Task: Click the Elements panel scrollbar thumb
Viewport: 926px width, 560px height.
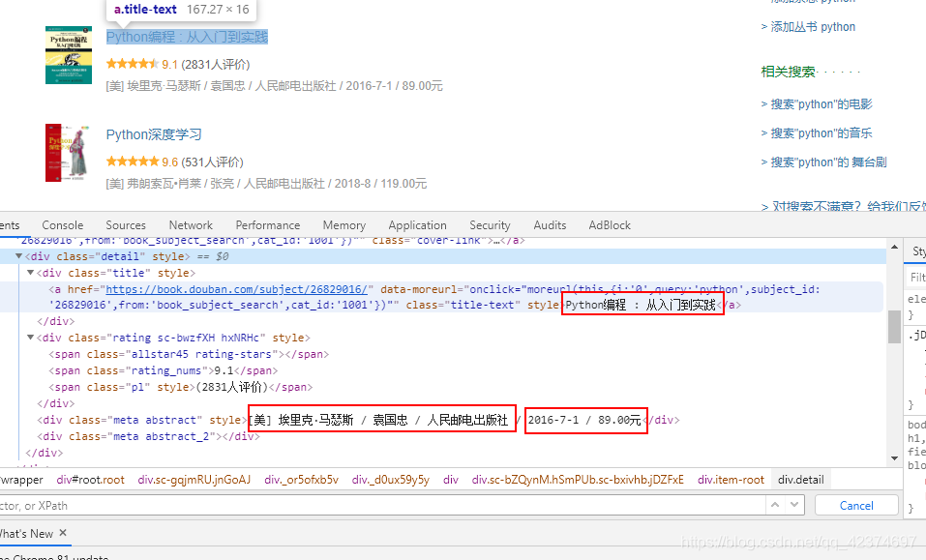Action: 894,326
